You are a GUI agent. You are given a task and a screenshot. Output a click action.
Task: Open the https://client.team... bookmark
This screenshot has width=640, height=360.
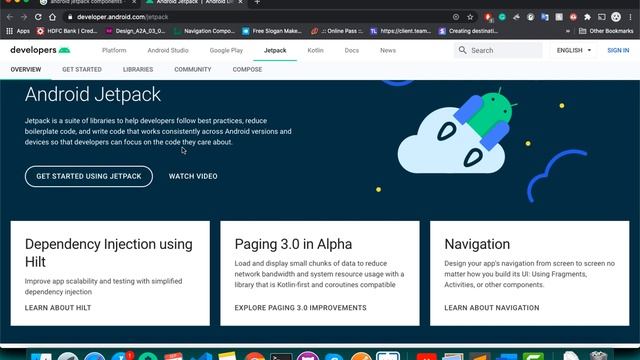401,31
